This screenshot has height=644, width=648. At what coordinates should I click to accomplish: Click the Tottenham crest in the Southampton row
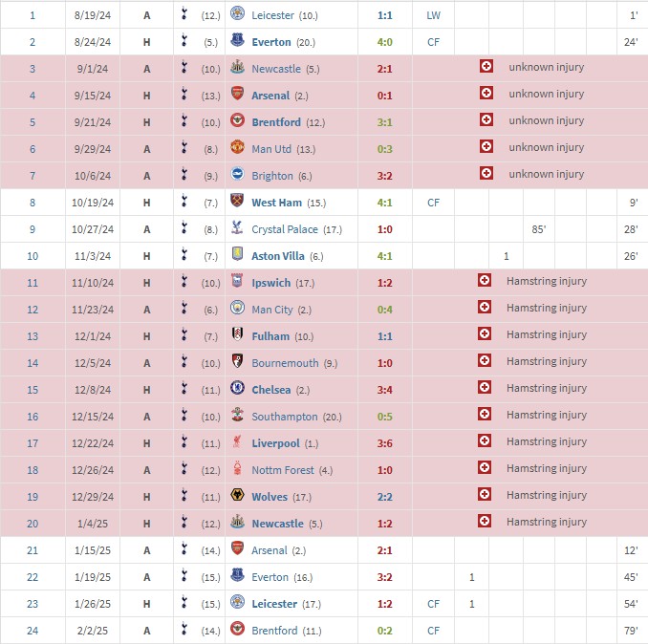[184, 417]
